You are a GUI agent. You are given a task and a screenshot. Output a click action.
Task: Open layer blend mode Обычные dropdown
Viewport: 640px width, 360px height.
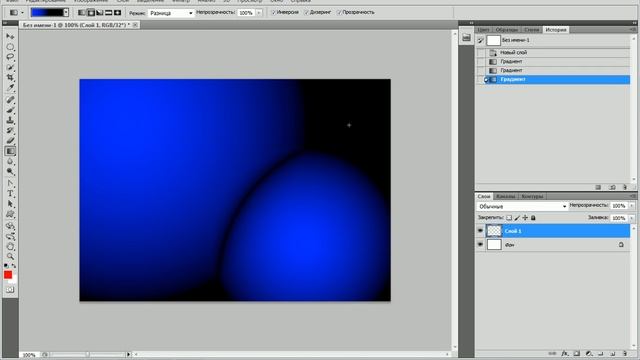point(522,207)
